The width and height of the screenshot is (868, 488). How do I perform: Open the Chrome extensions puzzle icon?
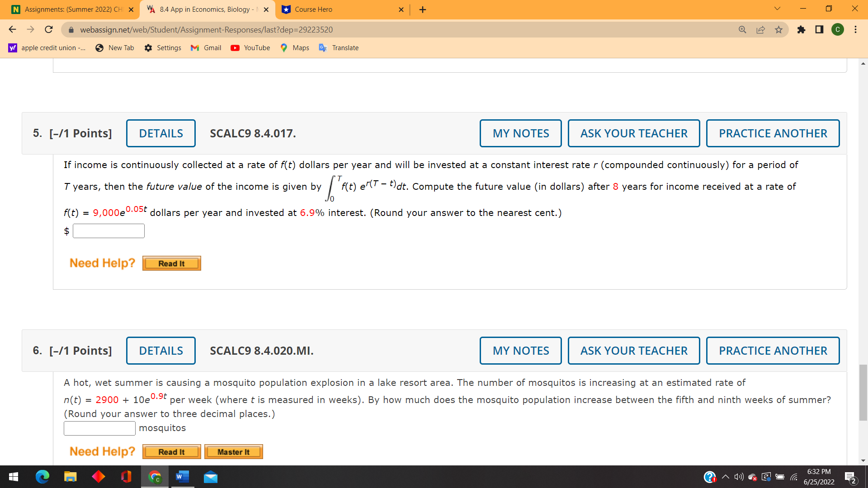tap(802, 29)
